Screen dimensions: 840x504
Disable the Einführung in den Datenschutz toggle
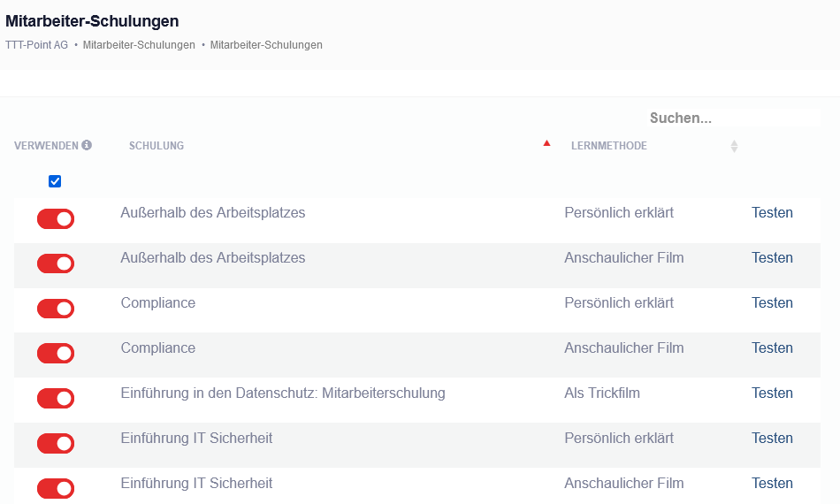click(x=56, y=399)
